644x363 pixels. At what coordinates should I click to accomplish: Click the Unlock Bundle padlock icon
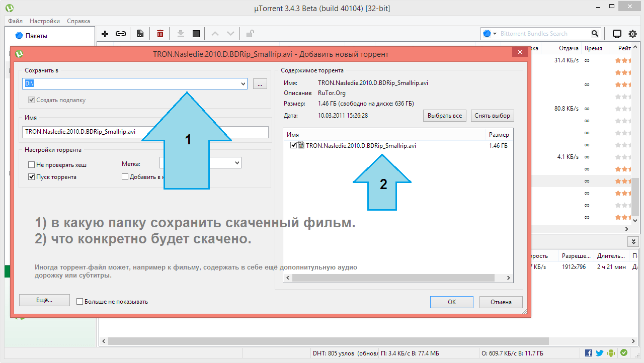(x=250, y=34)
